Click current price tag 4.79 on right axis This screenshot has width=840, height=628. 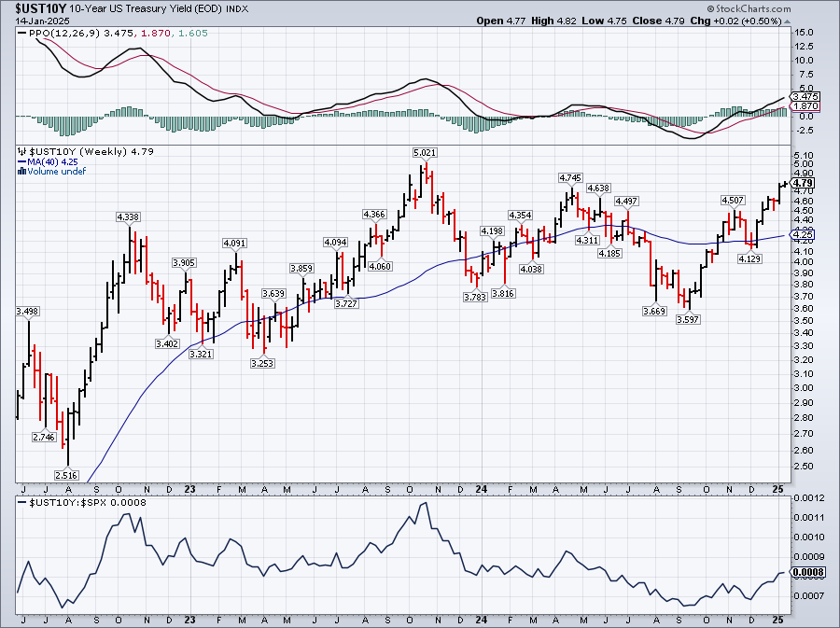[x=804, y=183]
